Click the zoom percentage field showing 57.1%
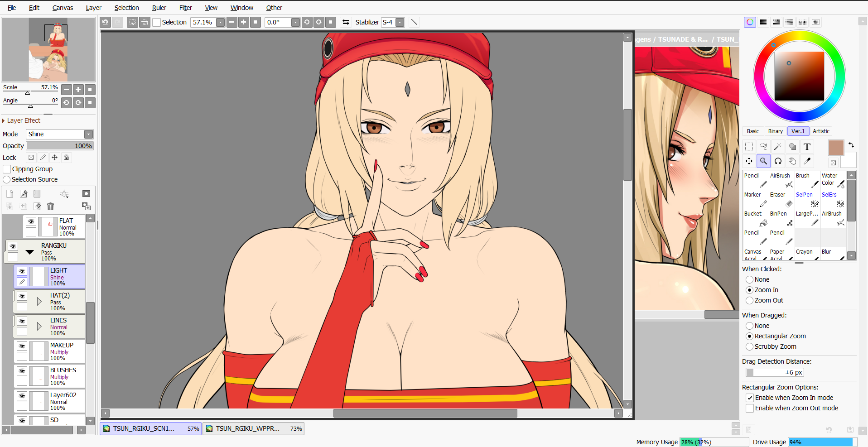 (203, 22)
